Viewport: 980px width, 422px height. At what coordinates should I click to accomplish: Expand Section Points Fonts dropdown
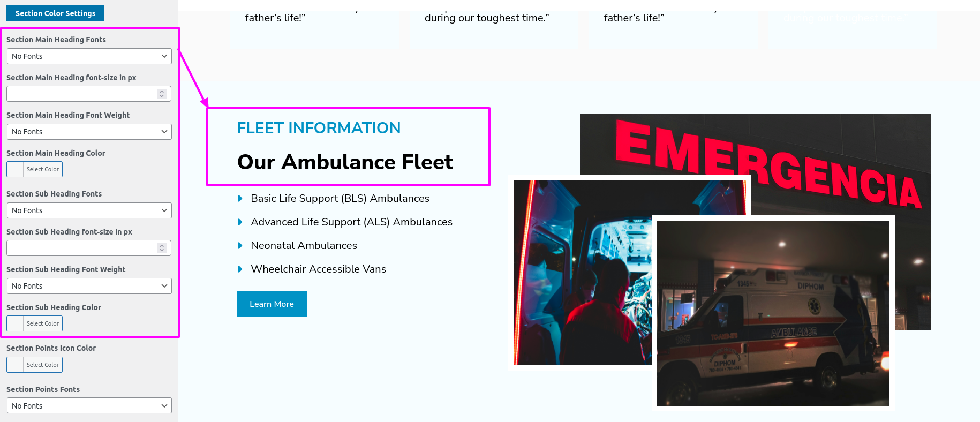pos(89,406)
